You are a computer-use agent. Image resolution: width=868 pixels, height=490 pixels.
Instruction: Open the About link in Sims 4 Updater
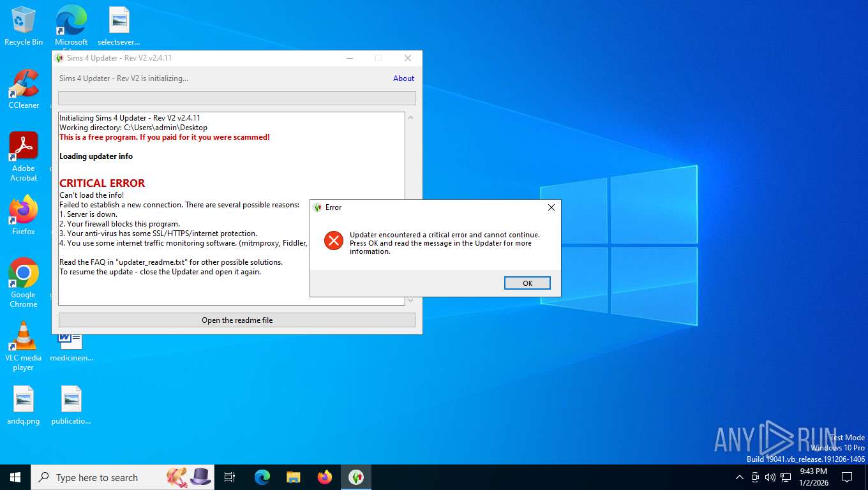pos(403,78)
